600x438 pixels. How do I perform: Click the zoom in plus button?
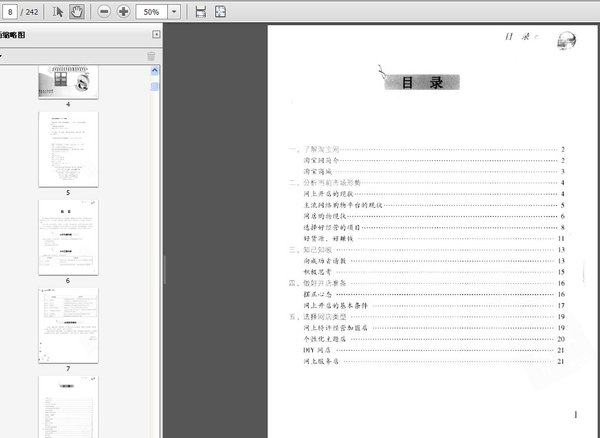pyautogui.click(x=124, y=11)
